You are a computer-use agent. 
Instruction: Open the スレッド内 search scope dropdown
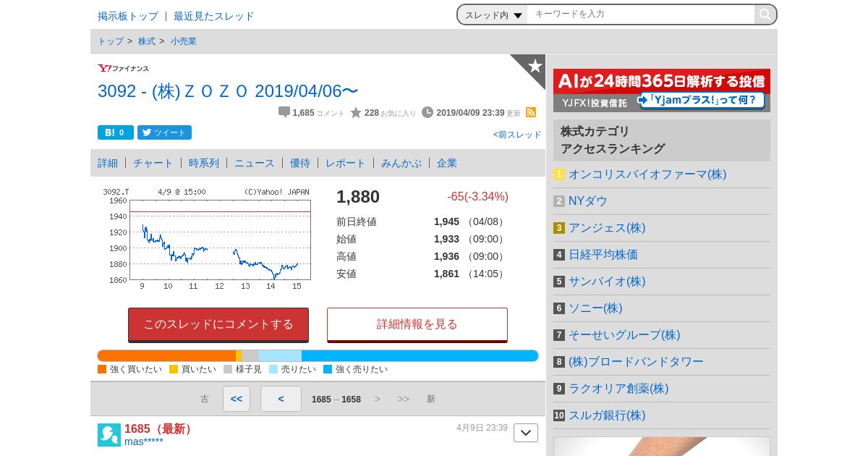click(x=493, y=14)
